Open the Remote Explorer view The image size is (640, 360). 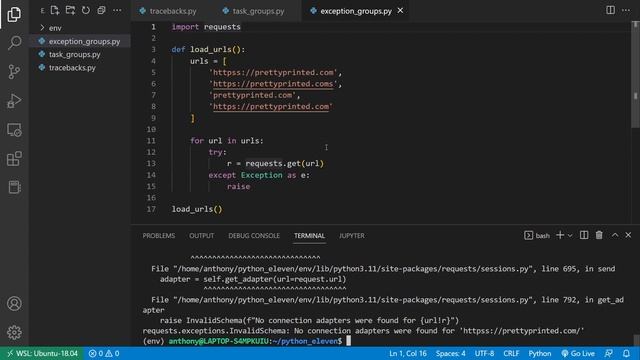coord(14,130)
